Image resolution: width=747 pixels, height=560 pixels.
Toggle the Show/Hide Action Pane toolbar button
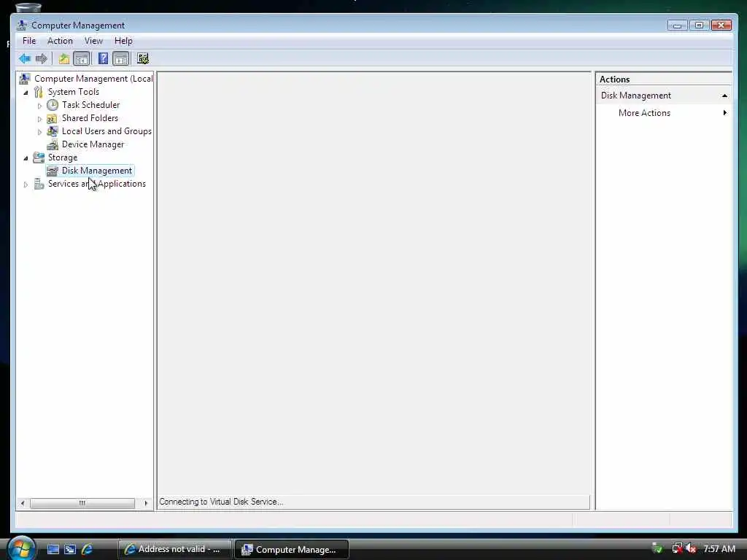tap(121, 58)
